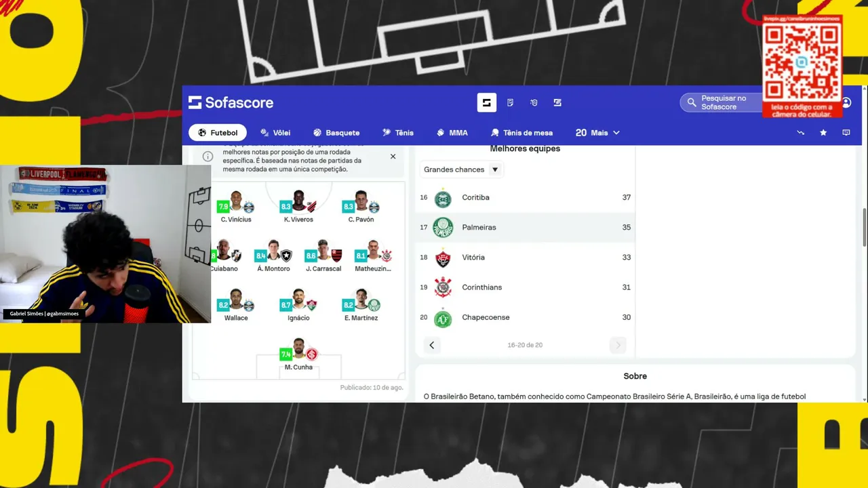Image resolution: width=868 pixels, height=488 pixels.
Task: Switch to the Tênis tab
Action: coord(397,133)
